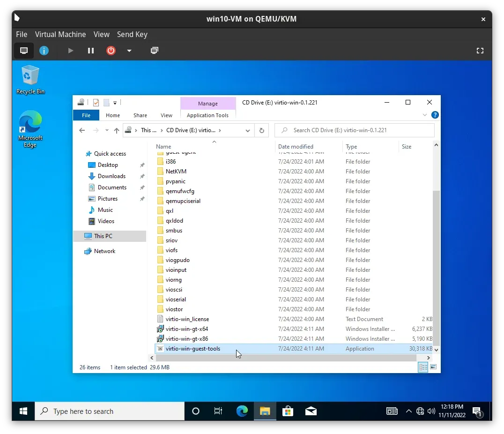Click the Manage contextual tab header

[x=208, y=103]
